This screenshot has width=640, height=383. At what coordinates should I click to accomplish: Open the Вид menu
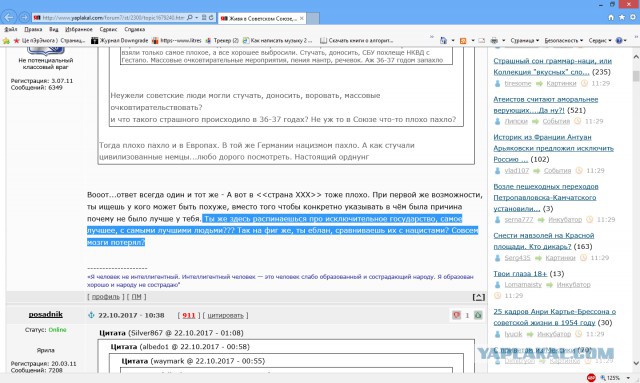point(54,29)
